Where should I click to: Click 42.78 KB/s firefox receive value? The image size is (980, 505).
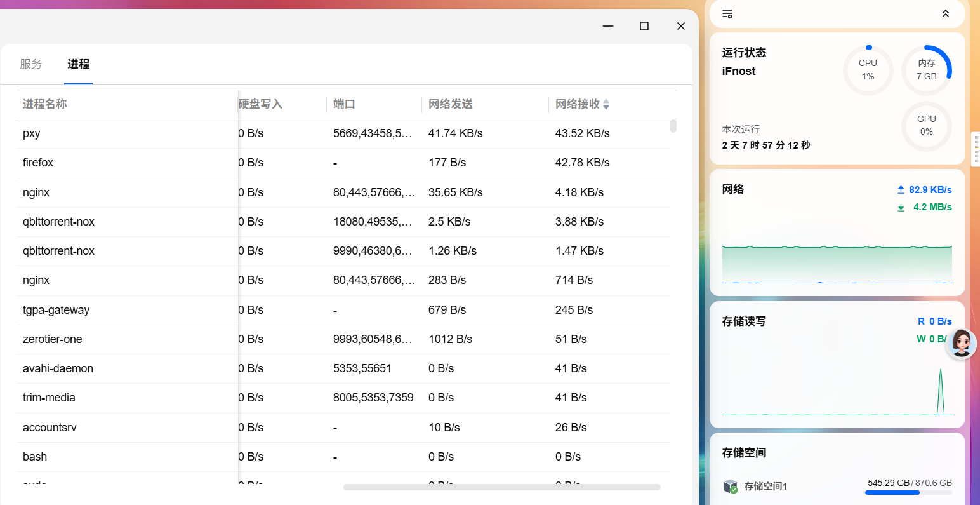tap(582, 163)
